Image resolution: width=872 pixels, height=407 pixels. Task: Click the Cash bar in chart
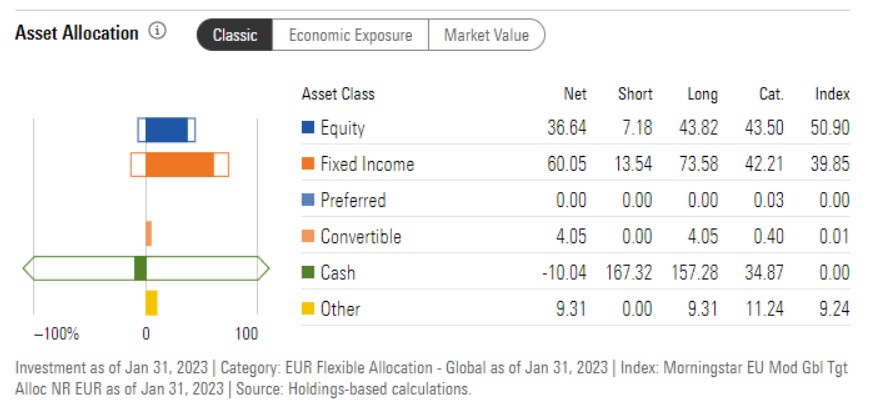[140, 268]
